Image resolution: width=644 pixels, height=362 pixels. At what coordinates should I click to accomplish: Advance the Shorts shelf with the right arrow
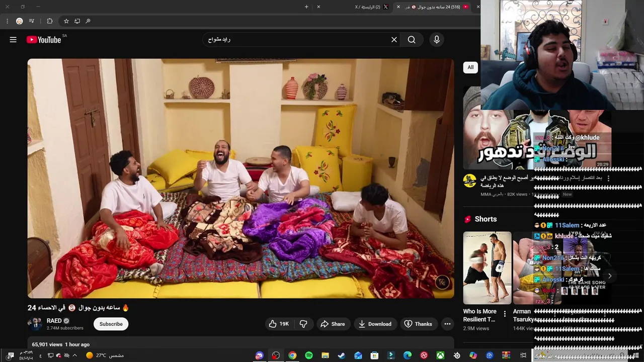tap(610, 276)
